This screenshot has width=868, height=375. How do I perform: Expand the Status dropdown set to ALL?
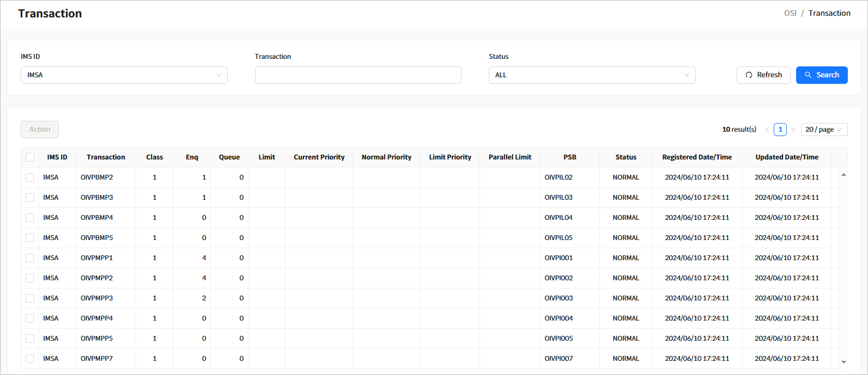(x=592, y=75)
